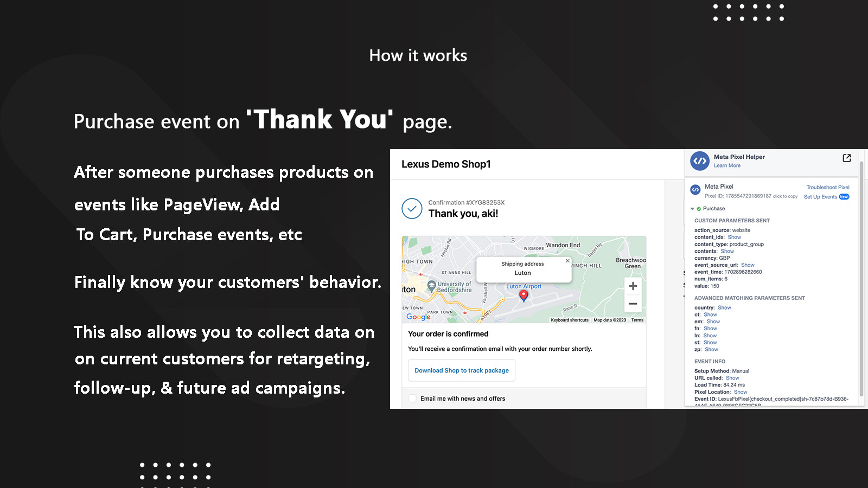Click the Meta Pixel Helper logo
Image resolution: width=868 pixels, height=488 pixels.
tap(700, 161)
